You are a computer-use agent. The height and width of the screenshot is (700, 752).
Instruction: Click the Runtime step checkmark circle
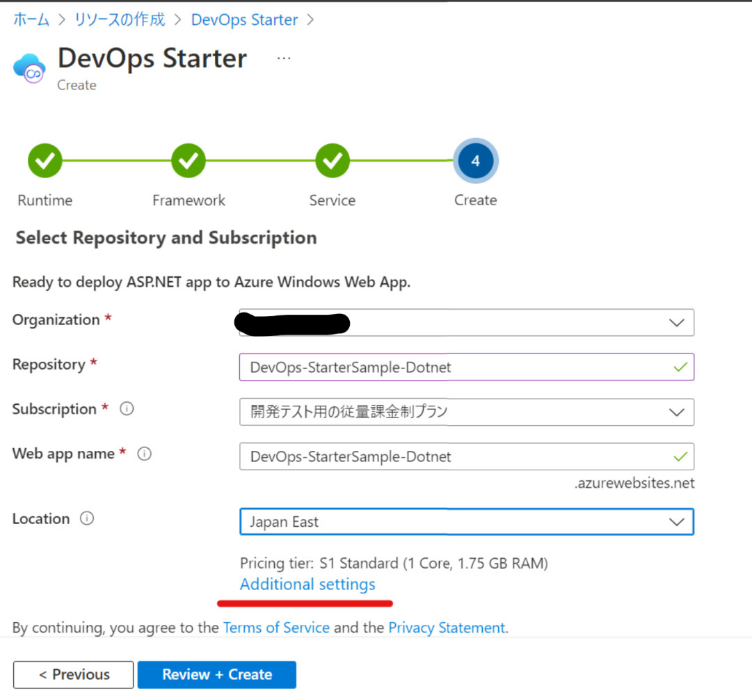[x=45, y=161]
